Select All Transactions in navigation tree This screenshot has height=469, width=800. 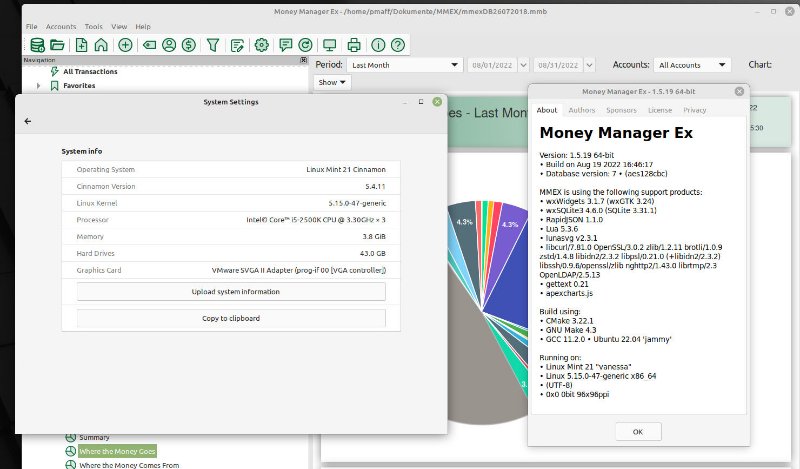90,71
